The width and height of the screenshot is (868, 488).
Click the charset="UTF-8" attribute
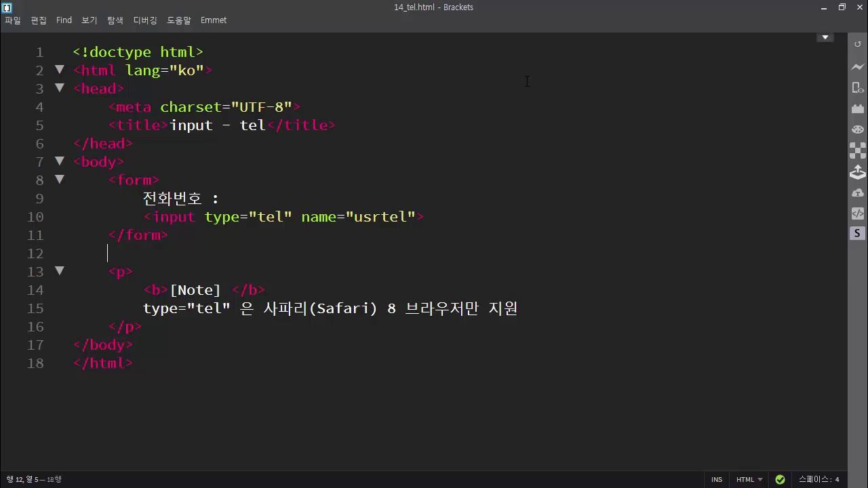(226, 107)
